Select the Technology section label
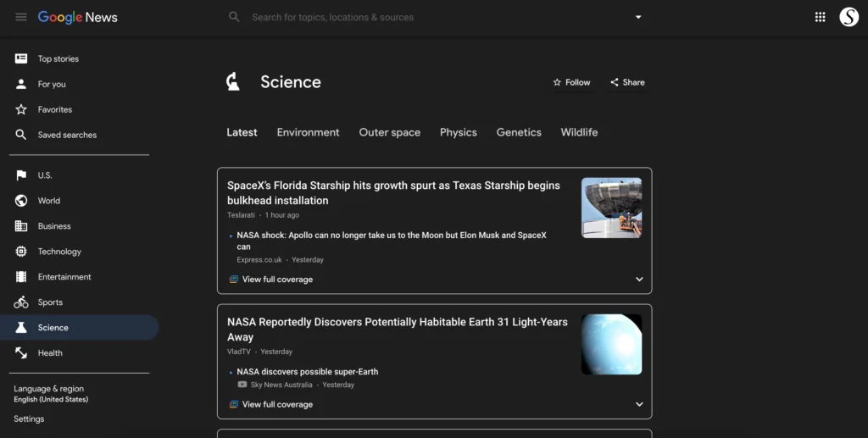Viewport: 868px width, 438px height. point(59,252)
